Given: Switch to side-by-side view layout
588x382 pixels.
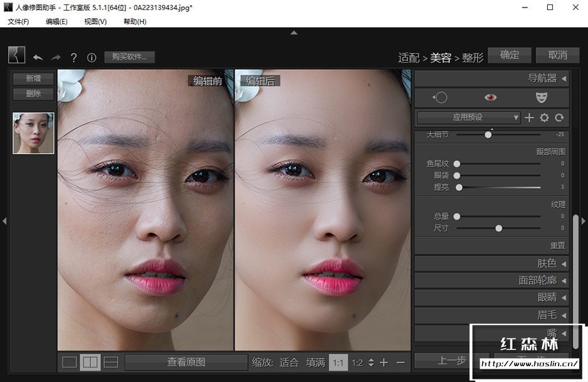Looking at the screenshot, I should [90, 362].
